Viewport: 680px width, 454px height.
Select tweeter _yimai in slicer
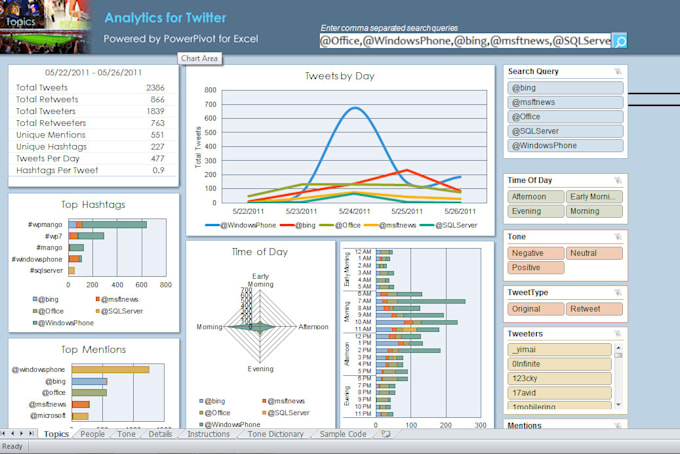coord(559,349)
